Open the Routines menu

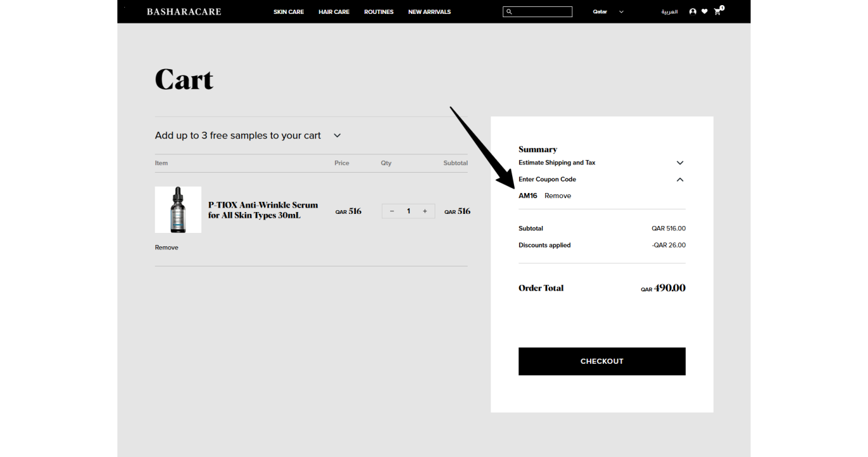pos(379,11)
